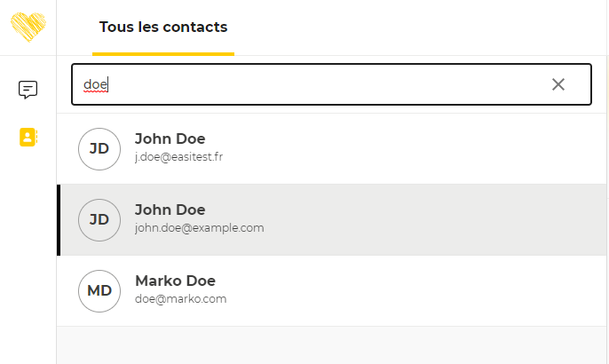
Task: Click the black selection bar on highlighted contact
Action: [59, 220]
